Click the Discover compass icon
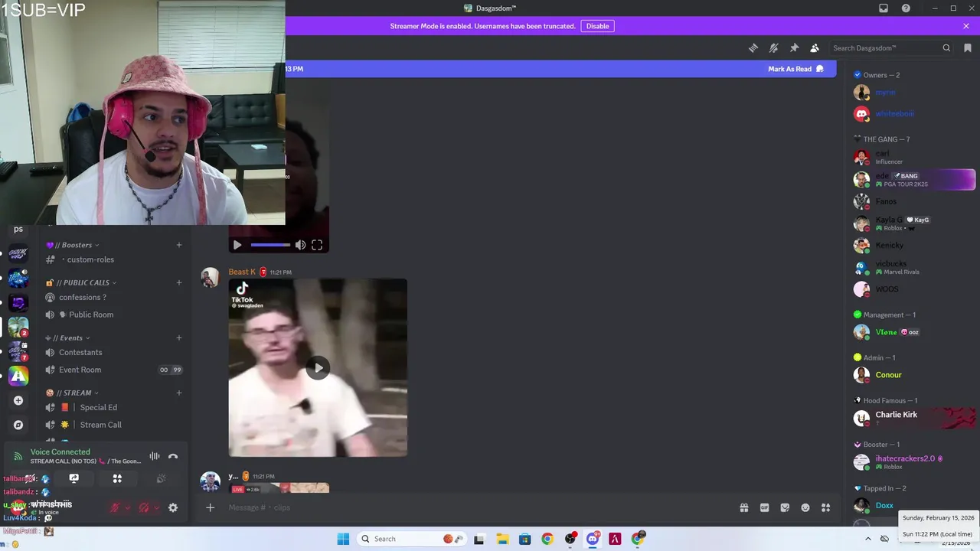980x551 pixels. click(x=18, y=425)
